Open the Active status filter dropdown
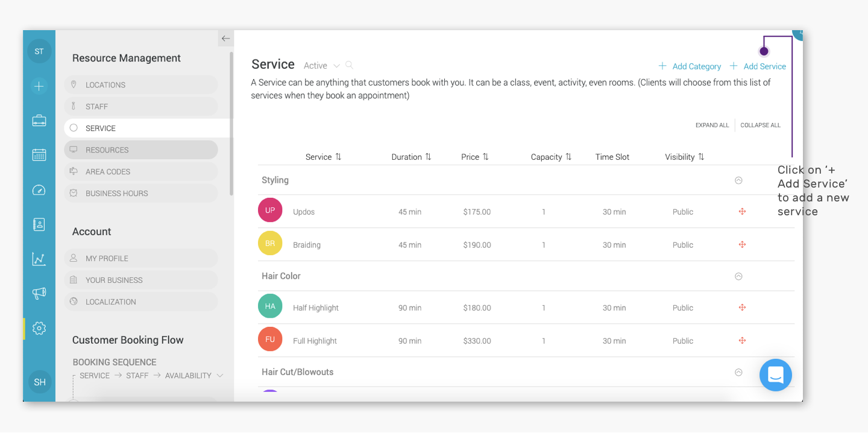This screenshot has height=433, width=868. [321, 66]
